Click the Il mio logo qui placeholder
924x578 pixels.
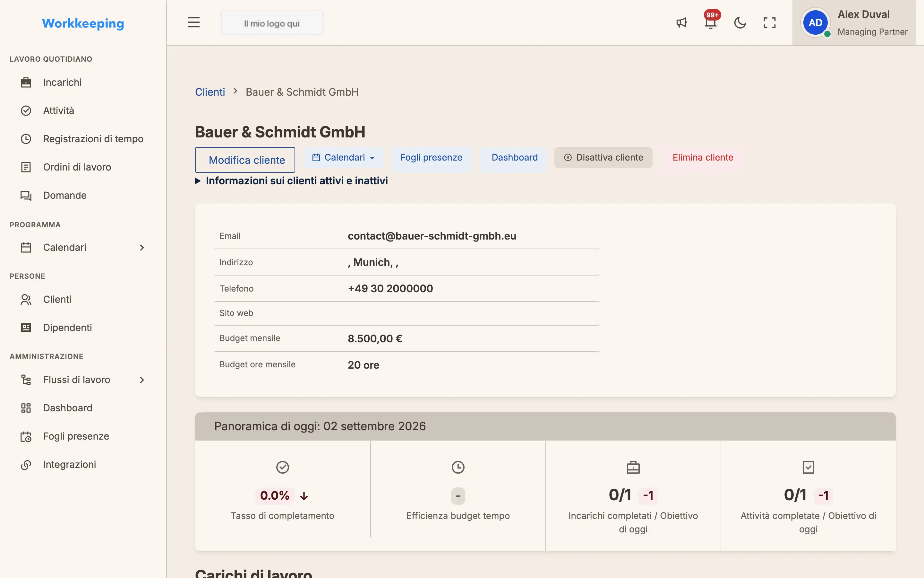[x=272, y=22]
